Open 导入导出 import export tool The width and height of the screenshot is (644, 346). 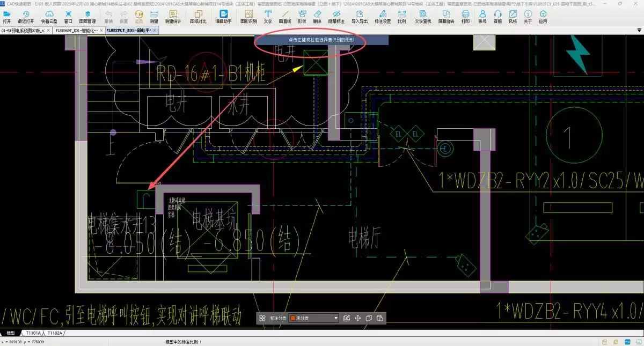point(360,17)
